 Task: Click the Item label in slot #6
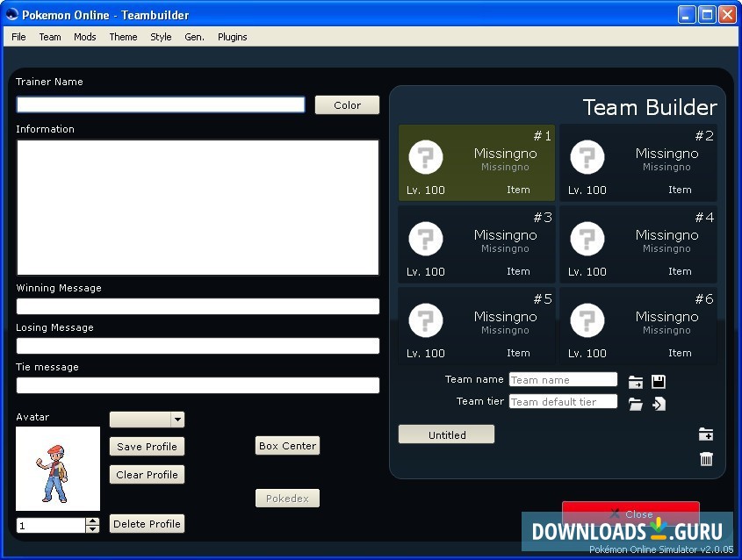pyautogui.click(x=680, y=353)
